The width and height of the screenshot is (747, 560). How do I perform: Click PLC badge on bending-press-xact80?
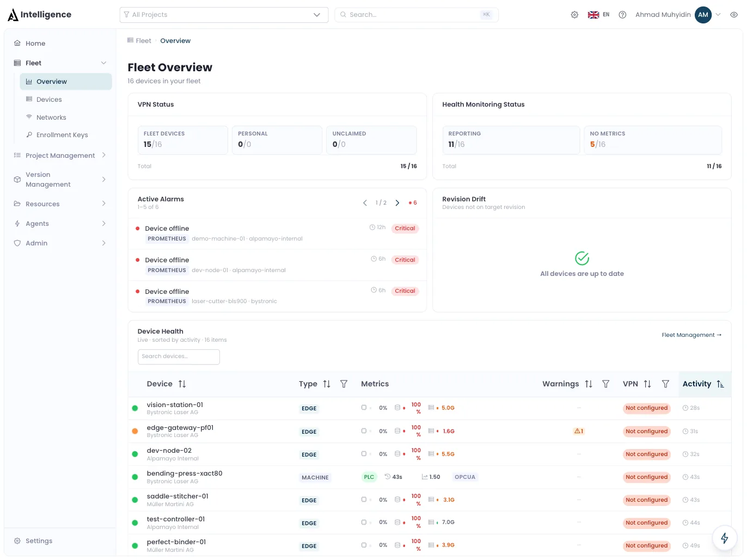[x=369, y=477]
